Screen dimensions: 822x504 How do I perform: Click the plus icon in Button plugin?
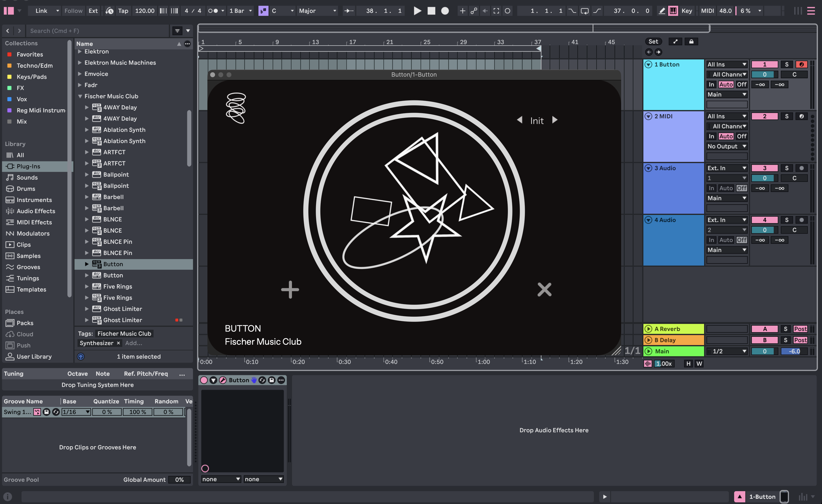point(290,289)
